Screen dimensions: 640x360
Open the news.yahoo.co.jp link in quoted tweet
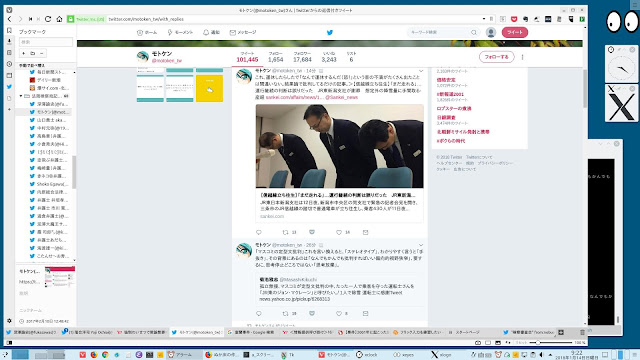coord(295,299)
